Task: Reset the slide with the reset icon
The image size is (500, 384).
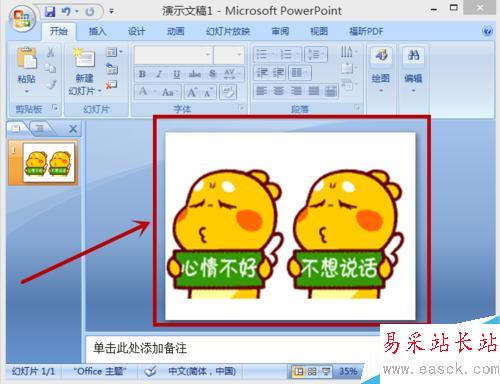Action: pos(112,68)
